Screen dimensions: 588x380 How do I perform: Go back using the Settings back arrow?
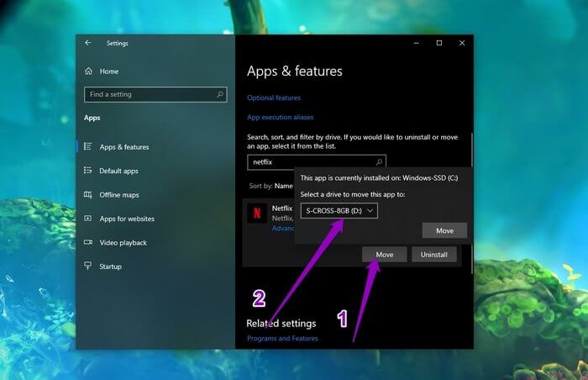click(x=87, y=43)
